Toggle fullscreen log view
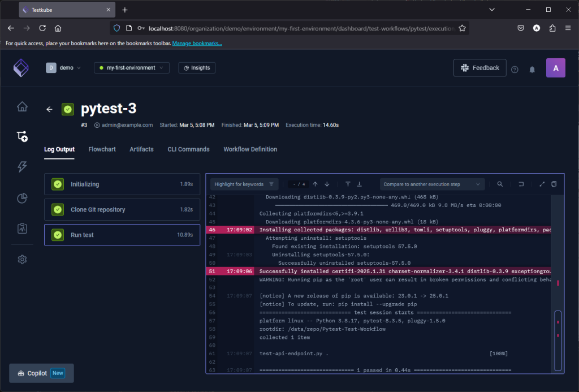Screen dimensions: 579x392 click(x=542, y=184)
